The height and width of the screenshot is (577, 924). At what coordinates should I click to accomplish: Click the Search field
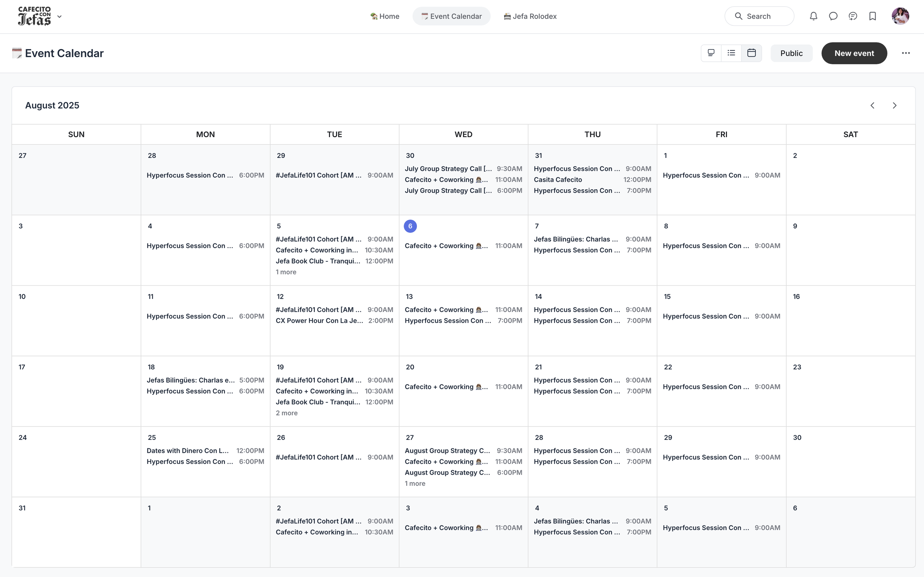(759, 16)
